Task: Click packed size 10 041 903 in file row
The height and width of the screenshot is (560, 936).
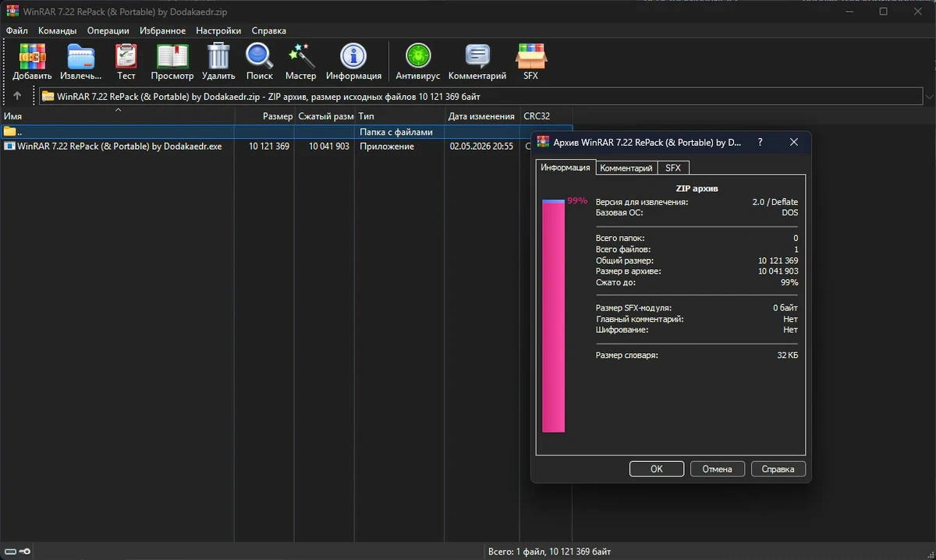Action: 328,146
